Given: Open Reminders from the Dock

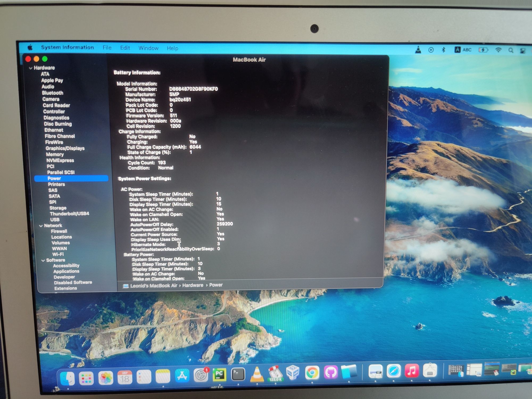Looking at the screenshot, I should (x=144, y=377).
